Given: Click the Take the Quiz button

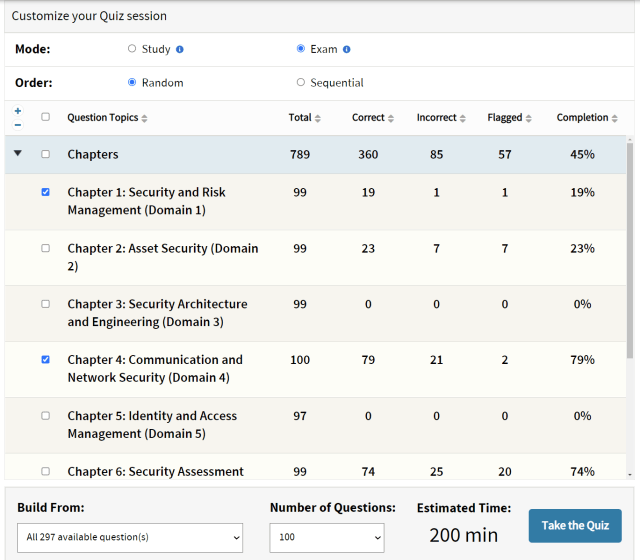Looking at the screenshot, I should point(574,526).
